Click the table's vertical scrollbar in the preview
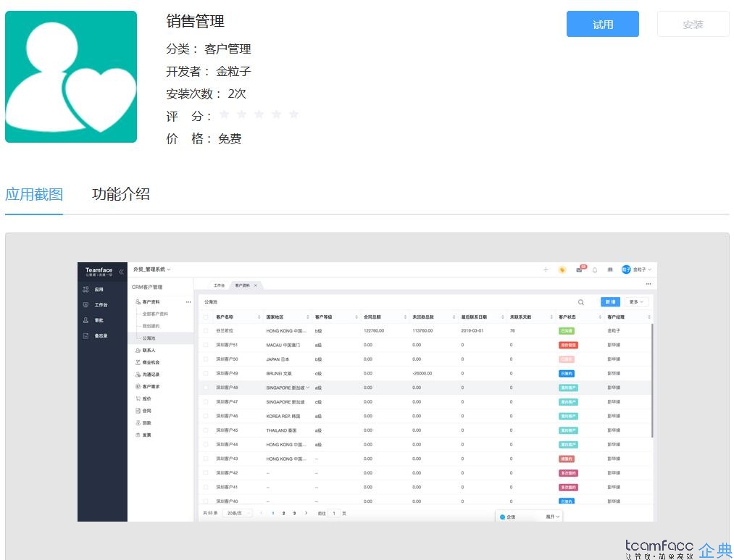Viewport: 734px width, 560px height. pyautogui.click(x=652, y=381)
